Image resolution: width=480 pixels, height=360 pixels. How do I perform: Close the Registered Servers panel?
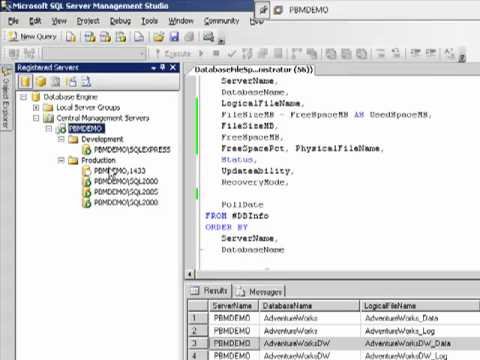173,68
